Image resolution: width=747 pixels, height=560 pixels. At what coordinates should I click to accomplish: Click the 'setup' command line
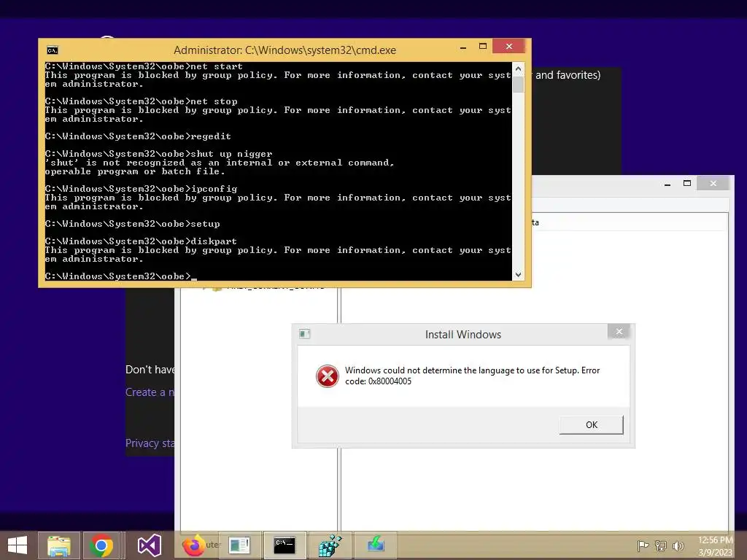pos(133,224)
